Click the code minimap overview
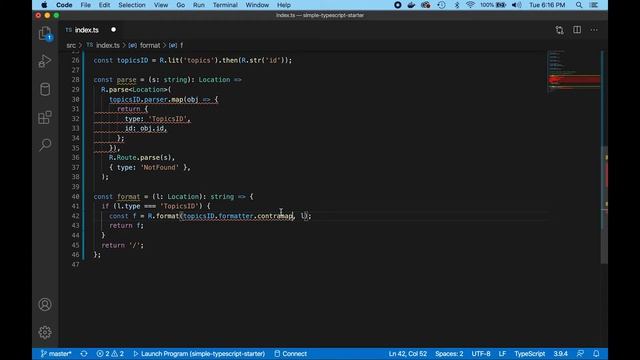Viewport: 640px width, 360px height. pos(573,73)
